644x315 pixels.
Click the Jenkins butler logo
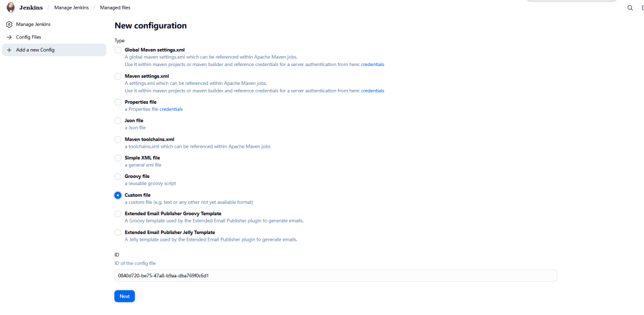pyautogui.click(x=10, y=8)
